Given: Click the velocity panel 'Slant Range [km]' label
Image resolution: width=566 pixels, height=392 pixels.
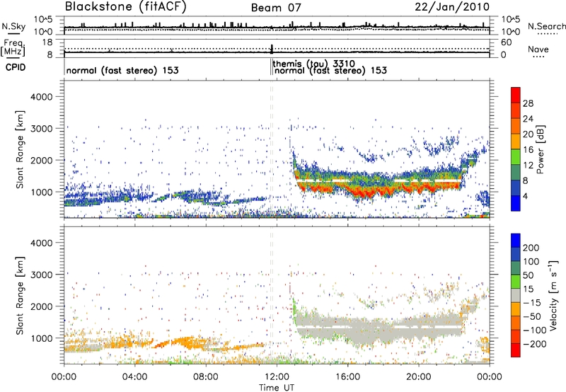Looking at the screenshot, I should click(20, 295).
